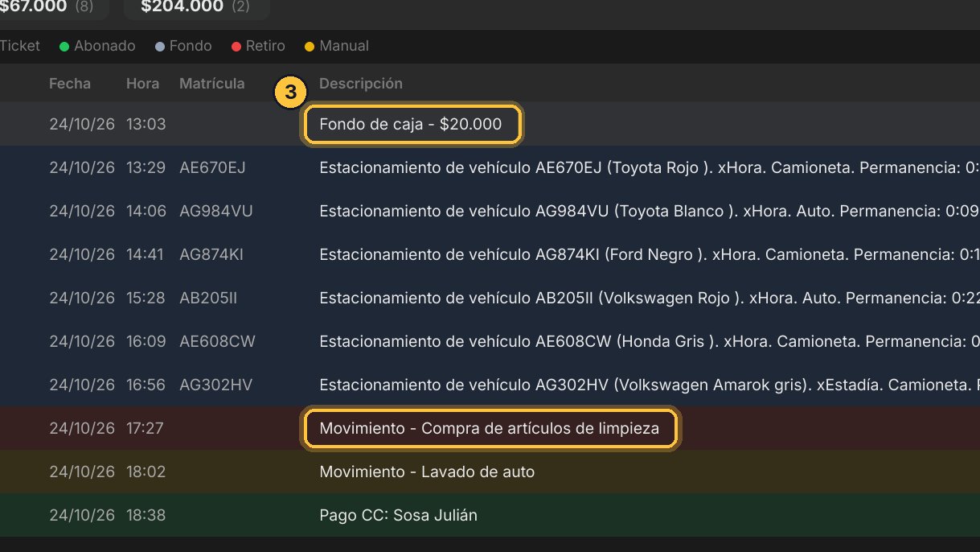Open 'Pago CC: Sosa Julián' entry
The height and width of the screenshot is (552, 980).
[x=398, y=515]
